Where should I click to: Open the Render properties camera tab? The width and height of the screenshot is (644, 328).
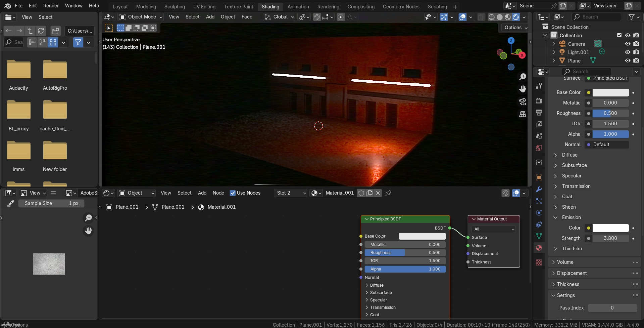[539, 101]
